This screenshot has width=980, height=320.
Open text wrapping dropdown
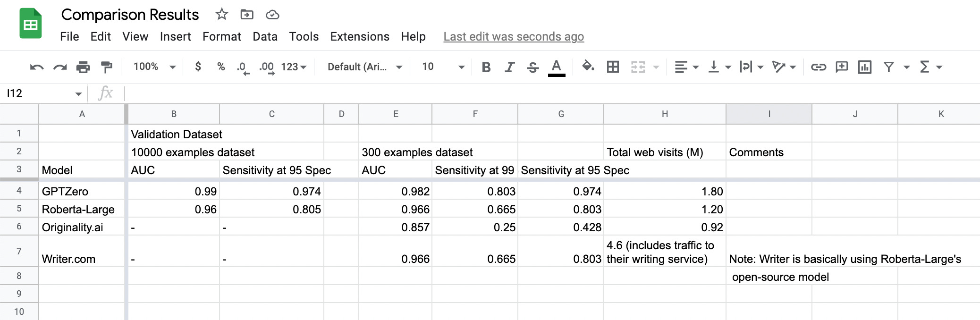click(751, 67)
